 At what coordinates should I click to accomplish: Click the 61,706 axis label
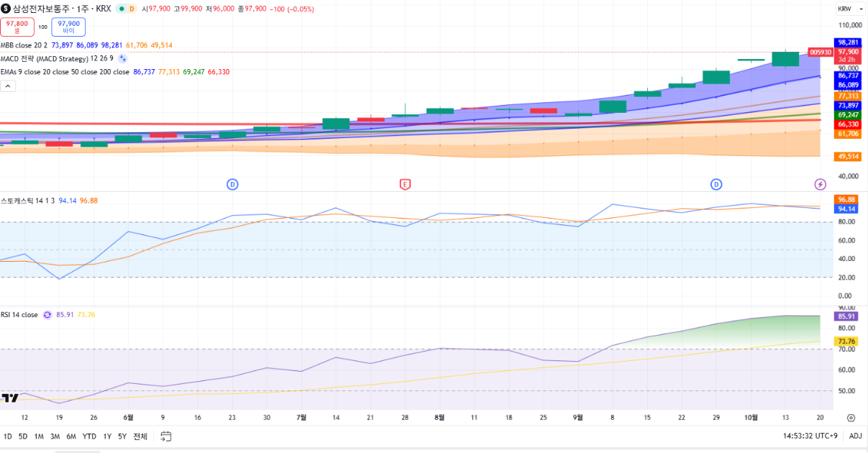(848, 134)
